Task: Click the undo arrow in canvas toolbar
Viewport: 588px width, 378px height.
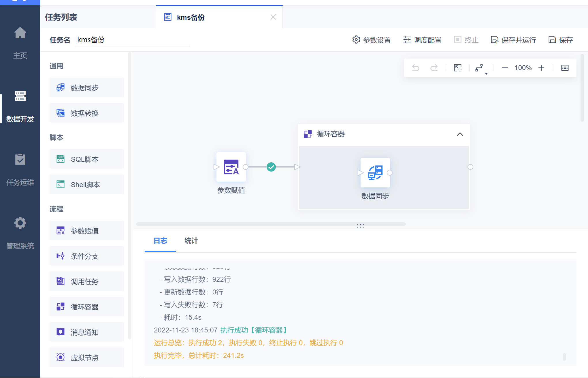Action: [416, 68]
